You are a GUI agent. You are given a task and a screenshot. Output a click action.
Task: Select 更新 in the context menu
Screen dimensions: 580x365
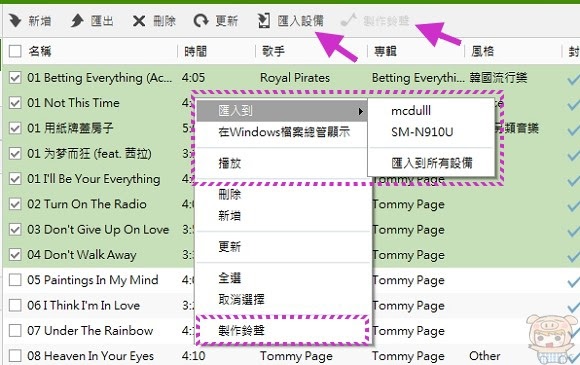click(x=229, y=246)
